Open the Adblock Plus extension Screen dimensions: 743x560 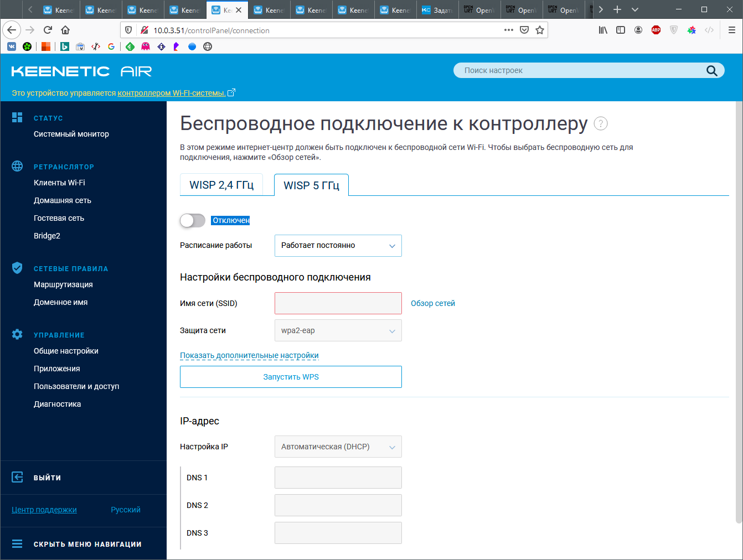click(x=656, y=30)
